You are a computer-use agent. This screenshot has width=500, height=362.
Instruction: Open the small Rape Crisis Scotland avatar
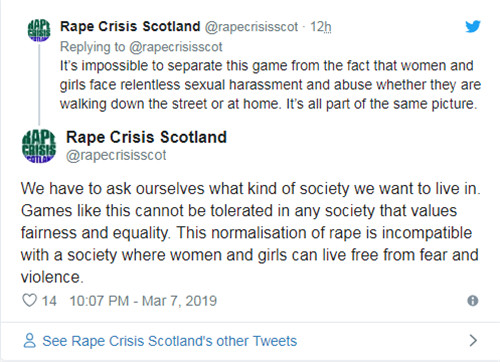coord(39,30)
